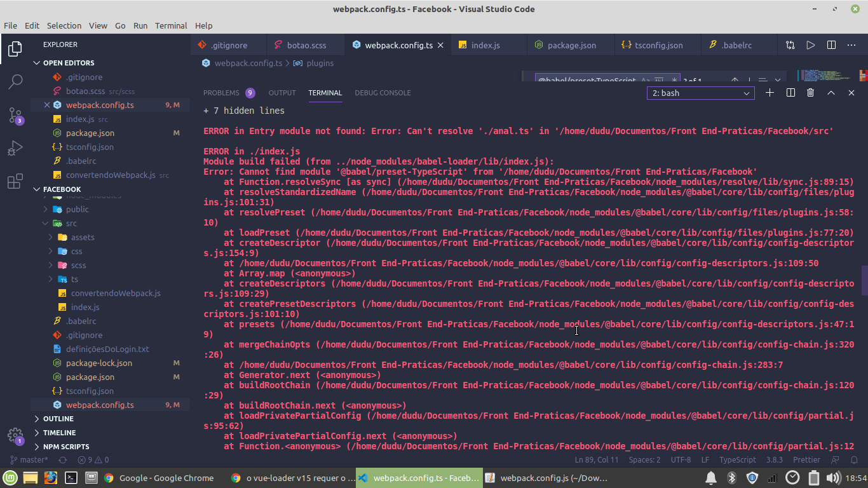Open definiçõesDoLogin.txt in the file tree
Image resolution: width=868 pixels, height=488 pixels.
pyautogui.click(x=107, y=349)
